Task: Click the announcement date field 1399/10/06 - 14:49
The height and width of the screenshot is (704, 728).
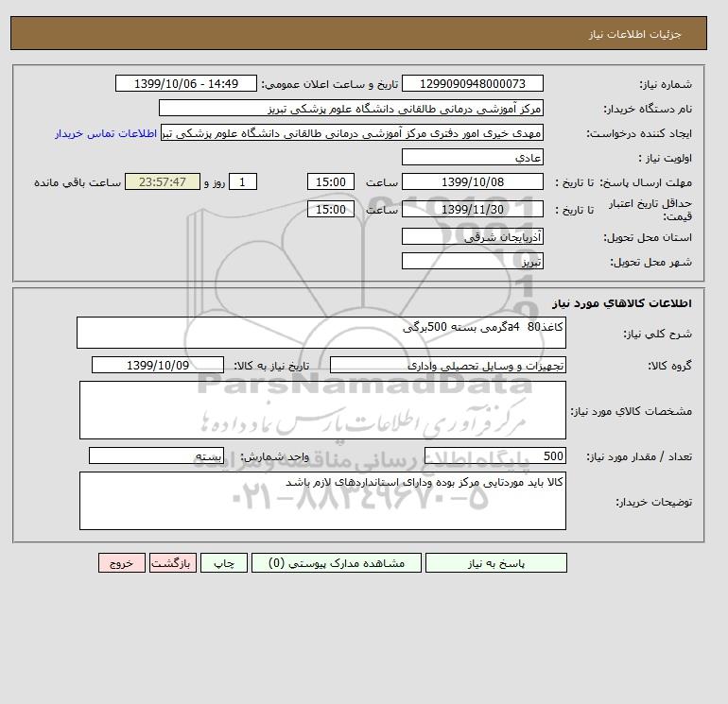Action: click(x=185, y=83)
